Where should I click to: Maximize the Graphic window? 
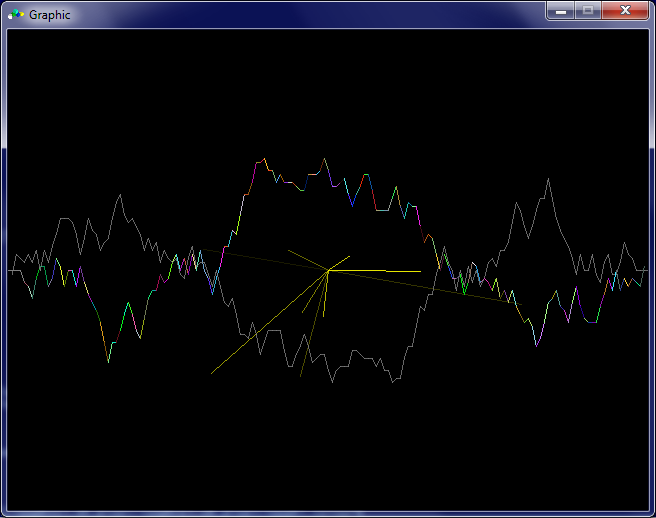click(588, 10)
